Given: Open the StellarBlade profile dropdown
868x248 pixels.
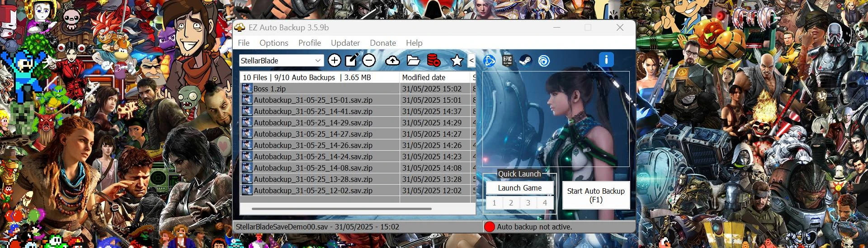Looking at the screenshot, I should (x=281, y=61).
